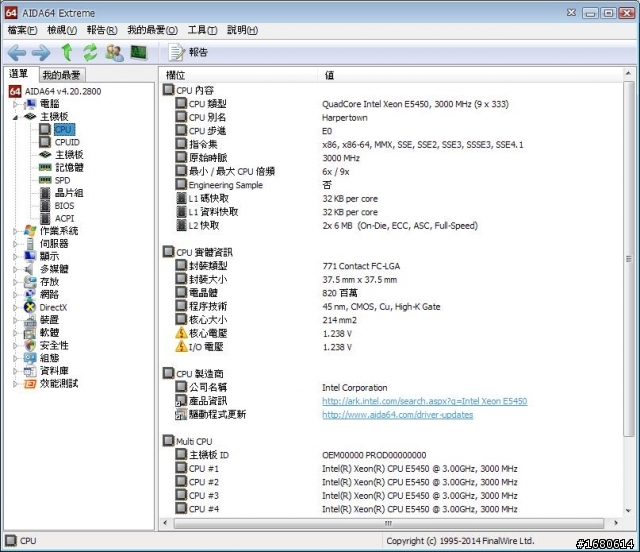Image resolution: width=640 pixels, height=552 pixels.
Task: Click the warning icon beside I/O 電壓
Action: [x=181, y=346]
